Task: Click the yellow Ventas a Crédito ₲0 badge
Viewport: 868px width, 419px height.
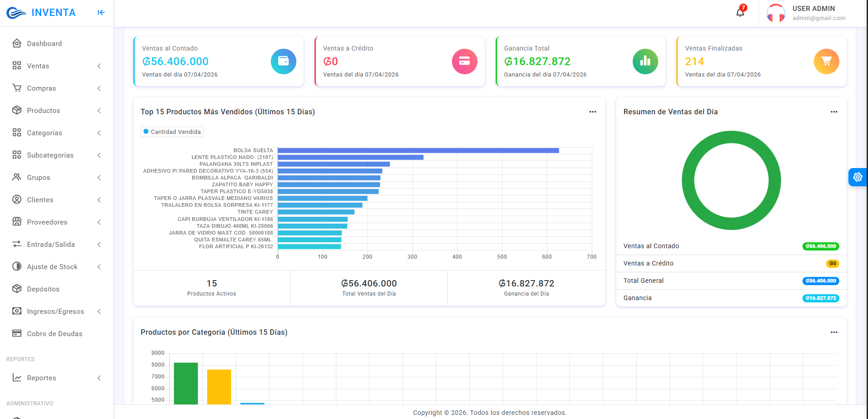Action: coord(832,264)
